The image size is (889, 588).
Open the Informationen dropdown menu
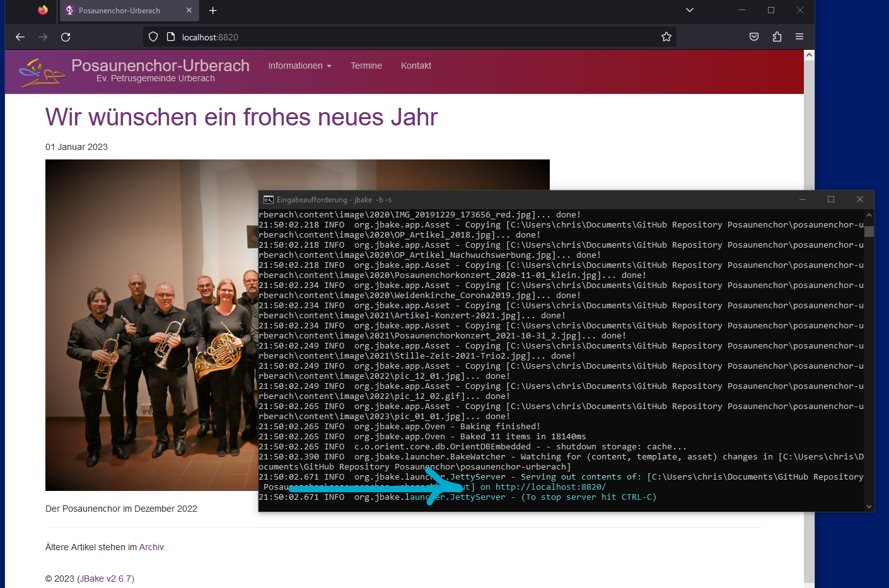pos(299,66)
